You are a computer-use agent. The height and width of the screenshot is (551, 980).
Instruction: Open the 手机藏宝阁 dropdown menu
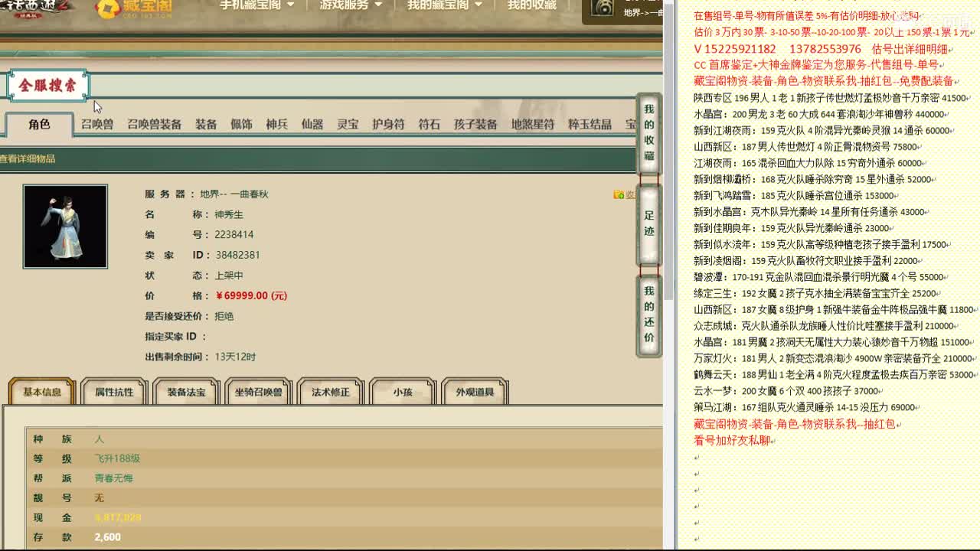tap(257, 5)
